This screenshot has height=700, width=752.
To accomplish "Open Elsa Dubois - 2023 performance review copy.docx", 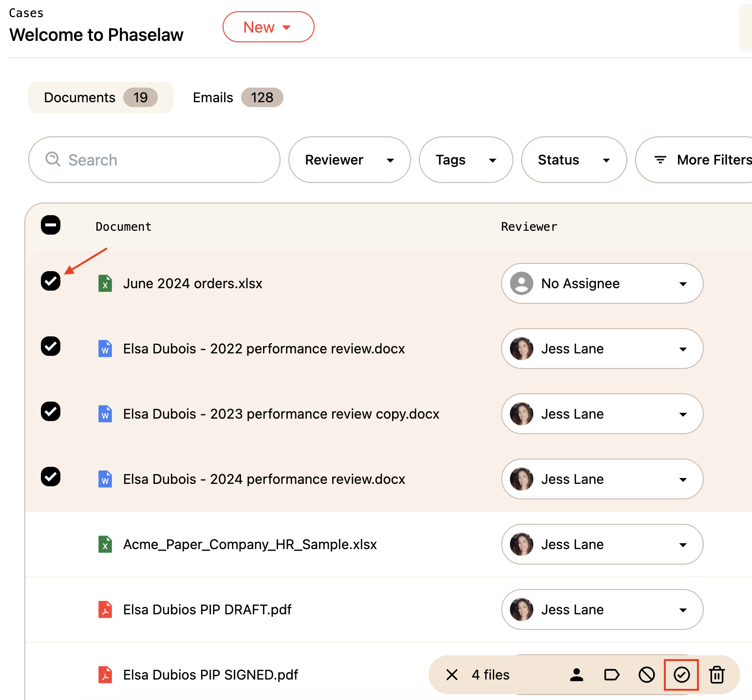I will coord(282,414).
